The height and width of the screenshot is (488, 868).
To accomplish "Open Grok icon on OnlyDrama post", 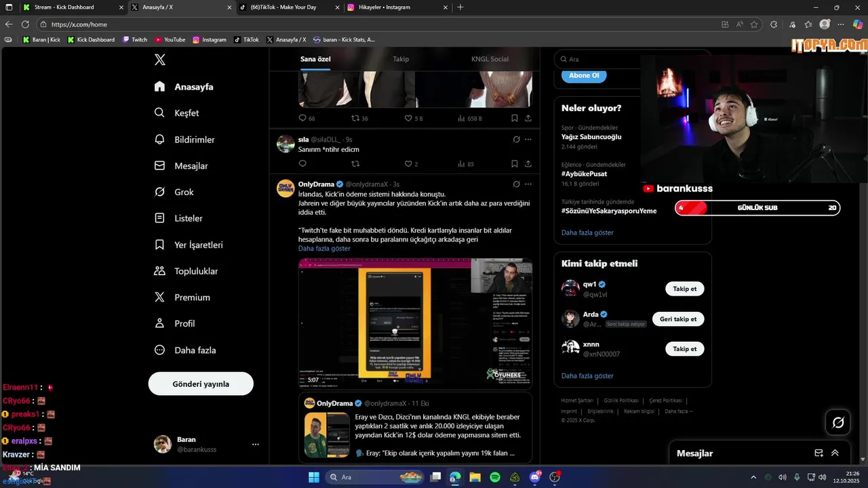I will click(x=516, y=184).
